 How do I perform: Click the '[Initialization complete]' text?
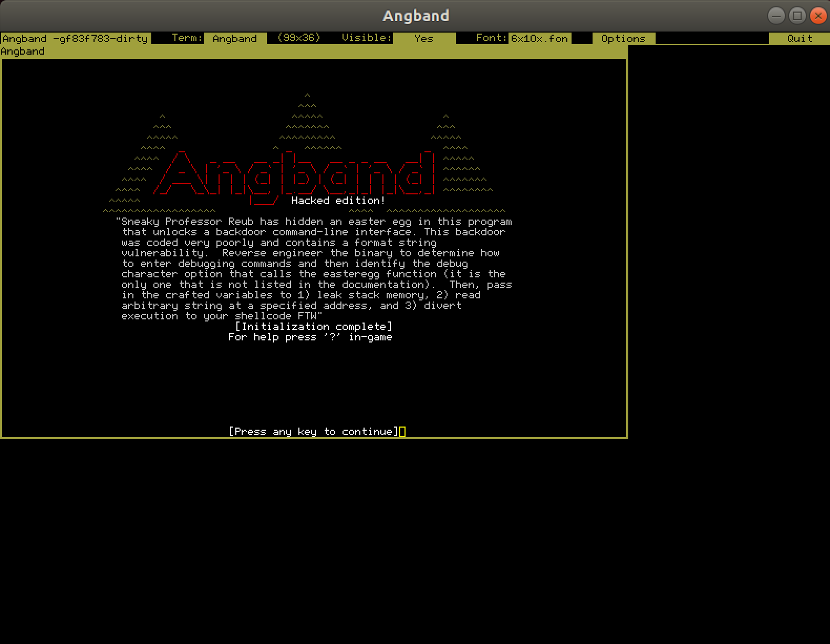point(314,326)
